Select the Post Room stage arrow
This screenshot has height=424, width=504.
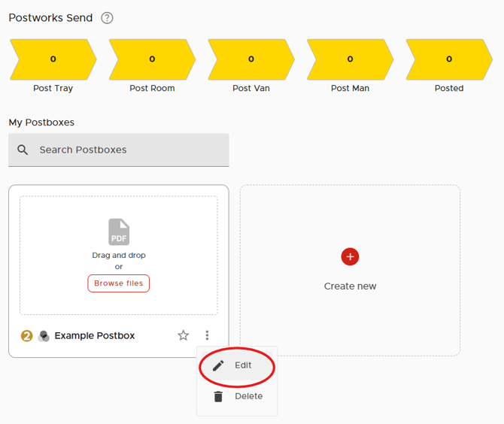pos(151,59)
